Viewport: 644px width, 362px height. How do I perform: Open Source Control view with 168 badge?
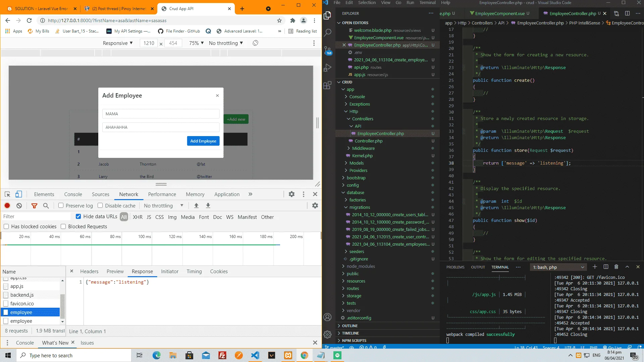pos(327,51)
